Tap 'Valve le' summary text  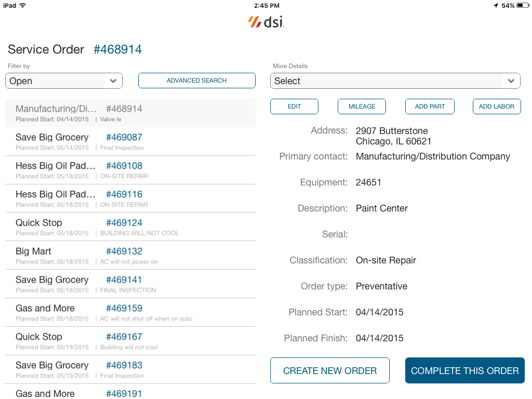pyautogui.click(x=111, y=119)
